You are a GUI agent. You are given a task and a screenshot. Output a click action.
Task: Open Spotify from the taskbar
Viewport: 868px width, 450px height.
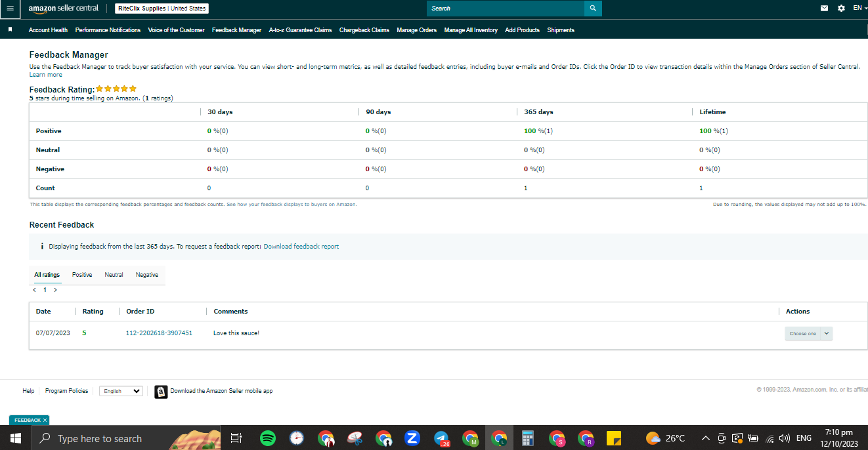pos(268,438)
